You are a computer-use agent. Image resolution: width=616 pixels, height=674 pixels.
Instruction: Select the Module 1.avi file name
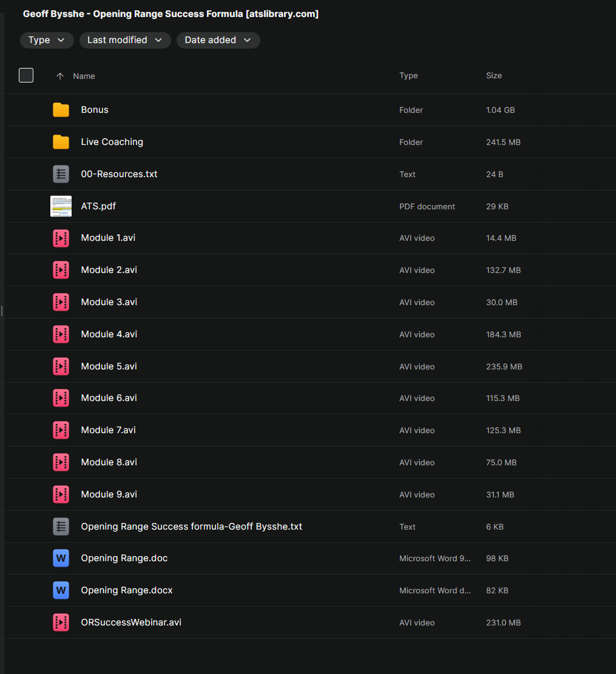click(108, 238)
